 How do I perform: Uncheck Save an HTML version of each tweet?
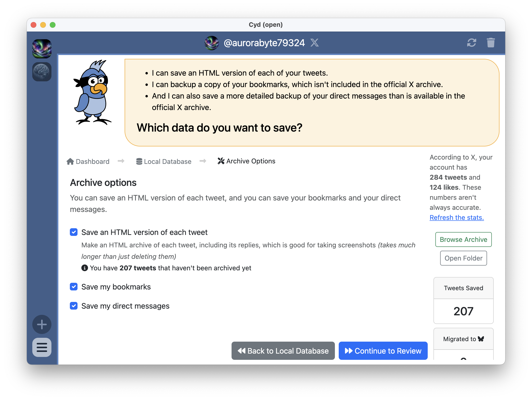pos(74,232)
